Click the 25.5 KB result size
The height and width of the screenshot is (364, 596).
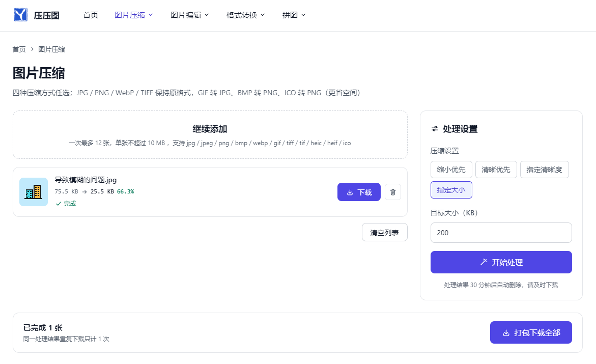(102, 192)
